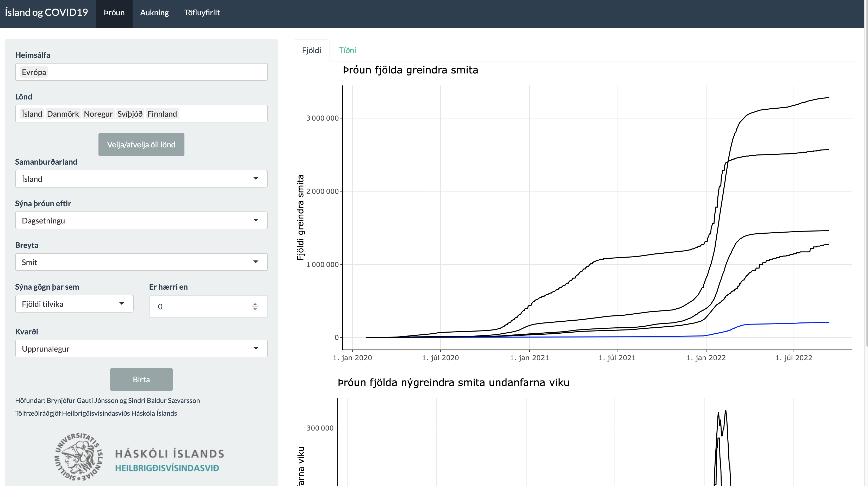Click the University of Iceland seal logo
868x486 pixels.
click(78, 457)
